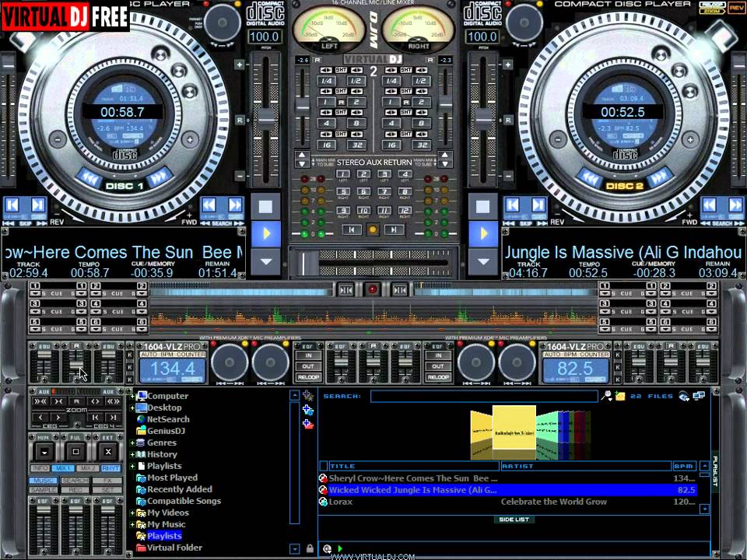The height and width of the screenshot is (560, 747).
Task: Start playback on the Disc 1 play button
Action: (266, 233)
